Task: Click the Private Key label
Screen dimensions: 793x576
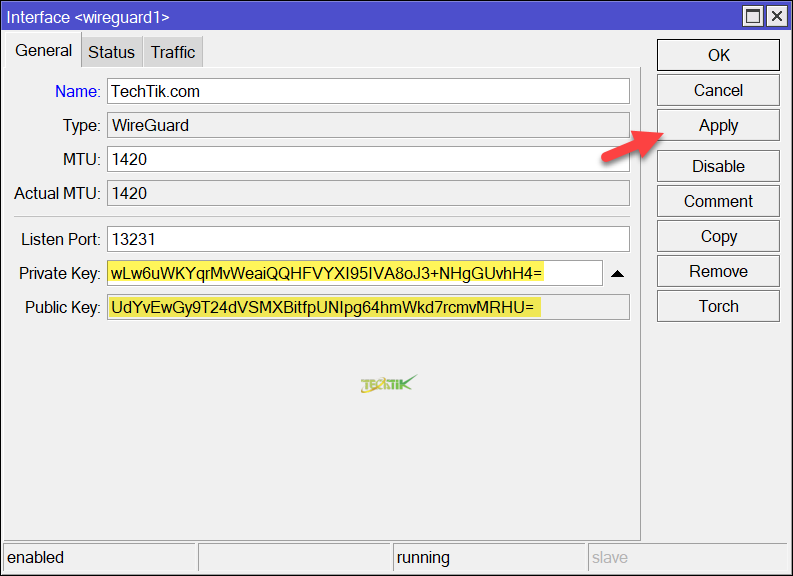Action: point(60,273)
